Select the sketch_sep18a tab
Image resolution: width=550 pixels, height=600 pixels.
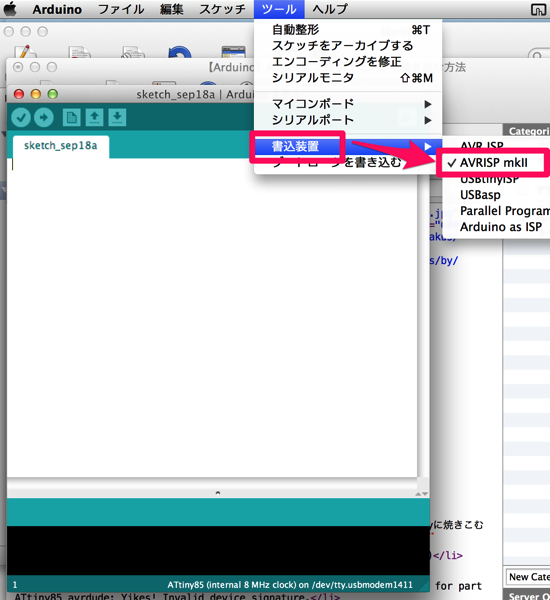(x=61, y=146)
